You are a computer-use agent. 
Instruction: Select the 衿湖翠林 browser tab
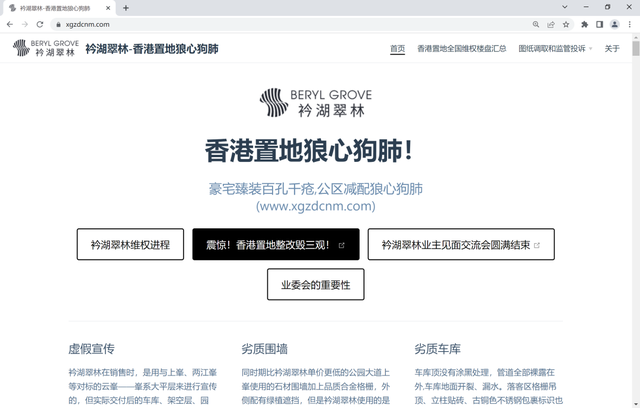tap(58, 8)
